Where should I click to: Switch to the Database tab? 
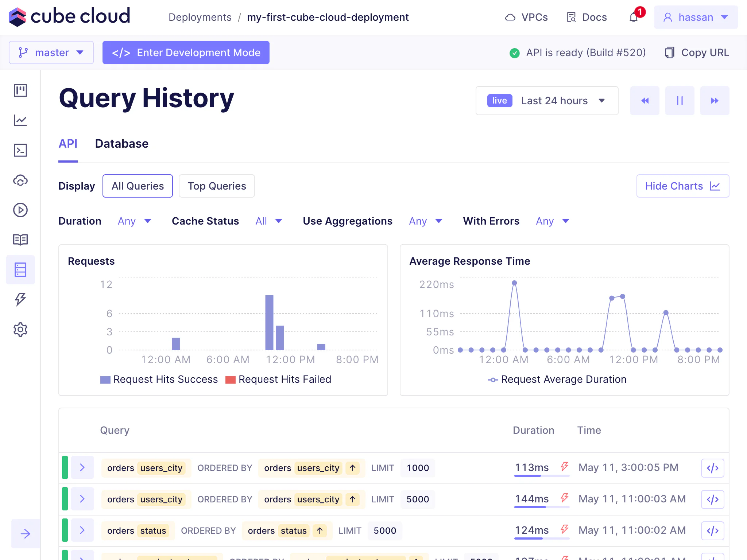click(121, 144)
